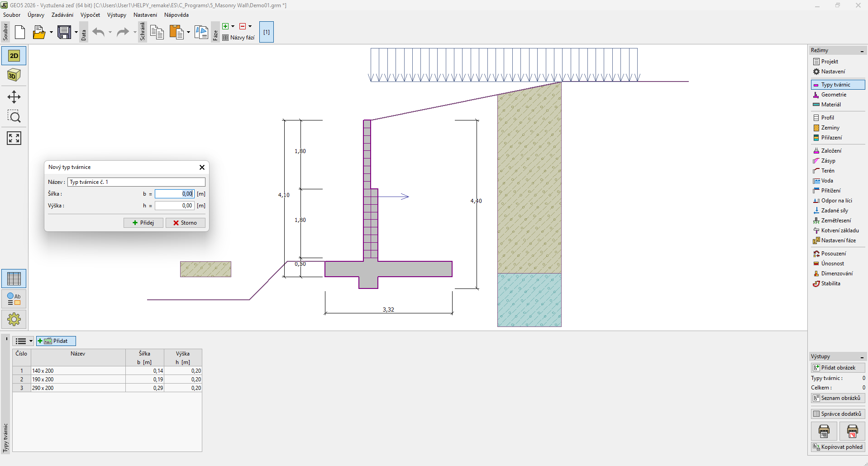This screenshot has height=466, width=868.
Task: Select Geometrie mode in Režimy
Action: 833,95
